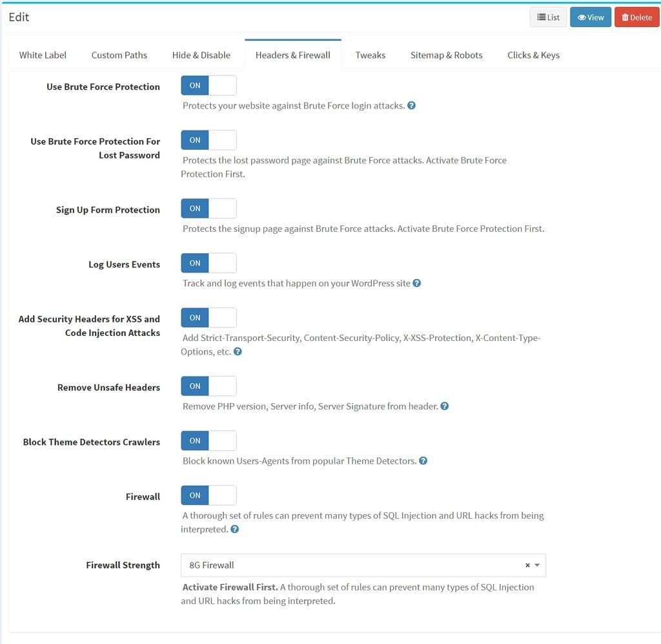Toggle Block Theme Detectors Crawlers switch

tap(208, 441)
